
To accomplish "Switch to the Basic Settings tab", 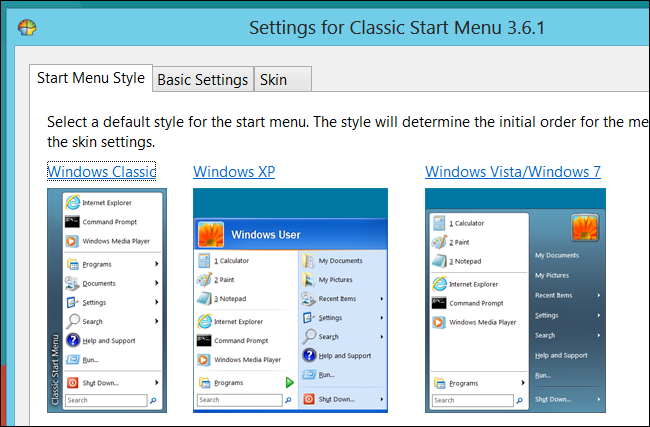I will [x=203, y=79].
